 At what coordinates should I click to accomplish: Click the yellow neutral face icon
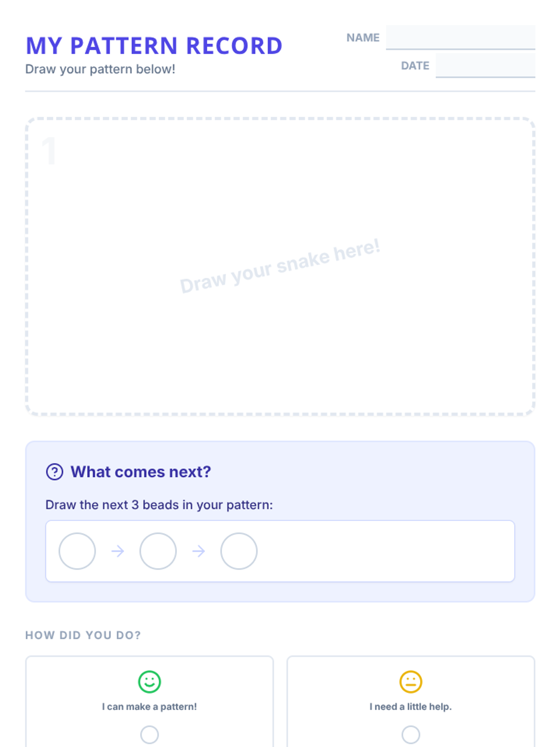pyautogui.click(x=411, y=682)
